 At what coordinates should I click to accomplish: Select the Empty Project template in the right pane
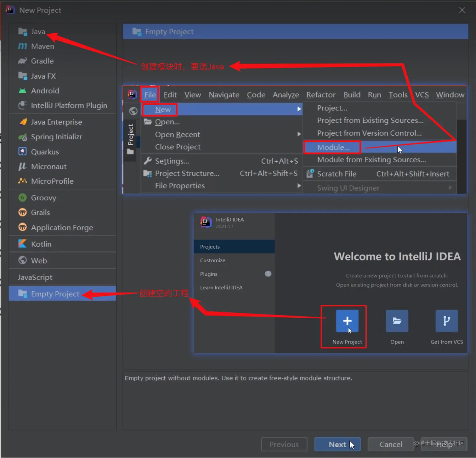tap(296, 31)
